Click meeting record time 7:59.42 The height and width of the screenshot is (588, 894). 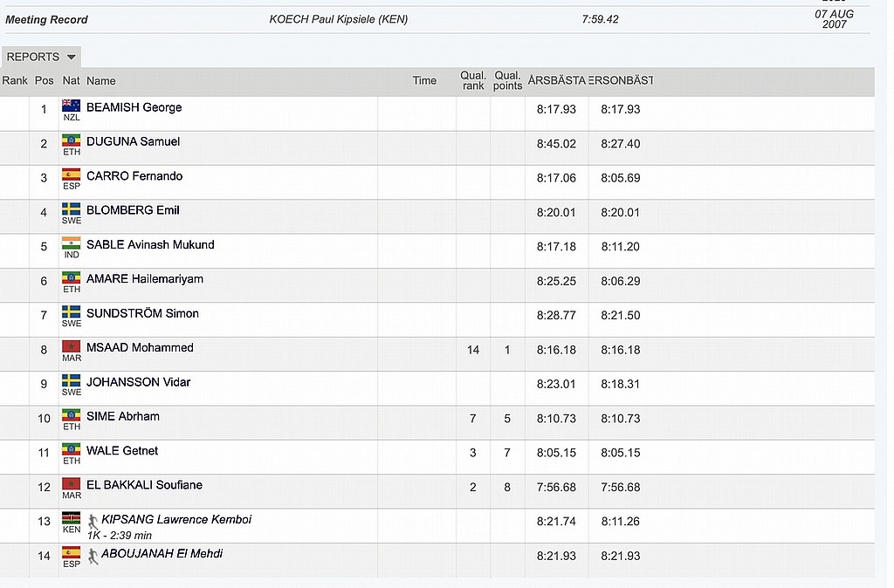click(x=600, y=19)
